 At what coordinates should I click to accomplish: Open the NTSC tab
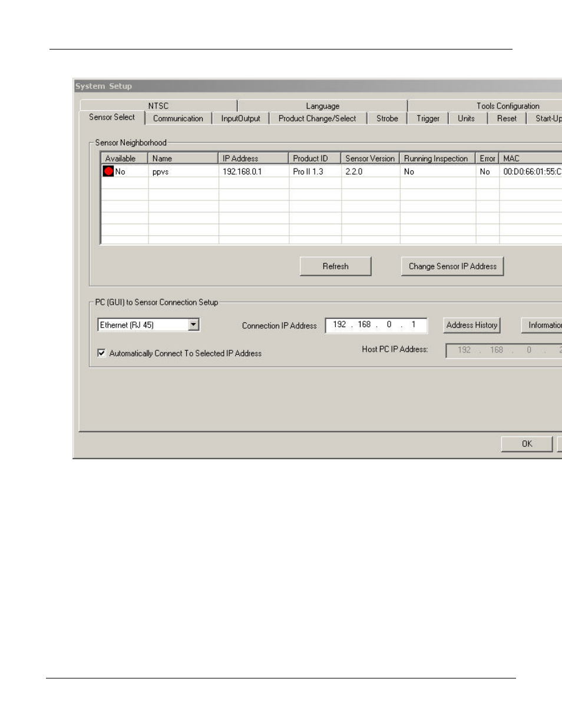(158, 106)
